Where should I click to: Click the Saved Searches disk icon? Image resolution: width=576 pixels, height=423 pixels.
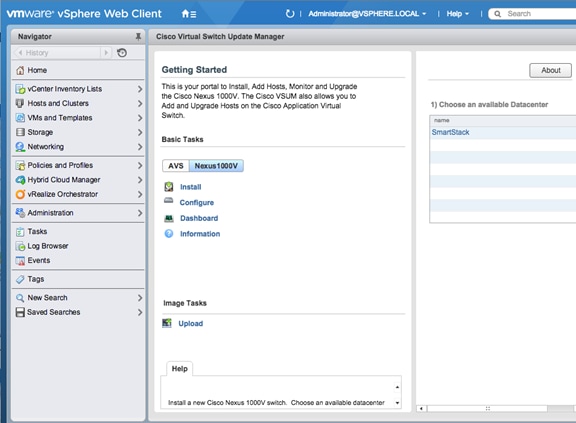coord(20,312)
